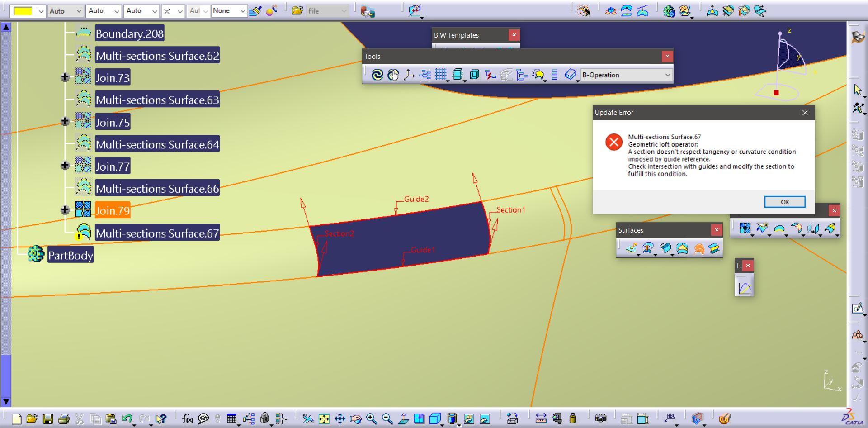This screenshot has height=428, width=868.
Task: Select the Fill tool in the Surfaces toolbar
Action: tap(682, 248)
